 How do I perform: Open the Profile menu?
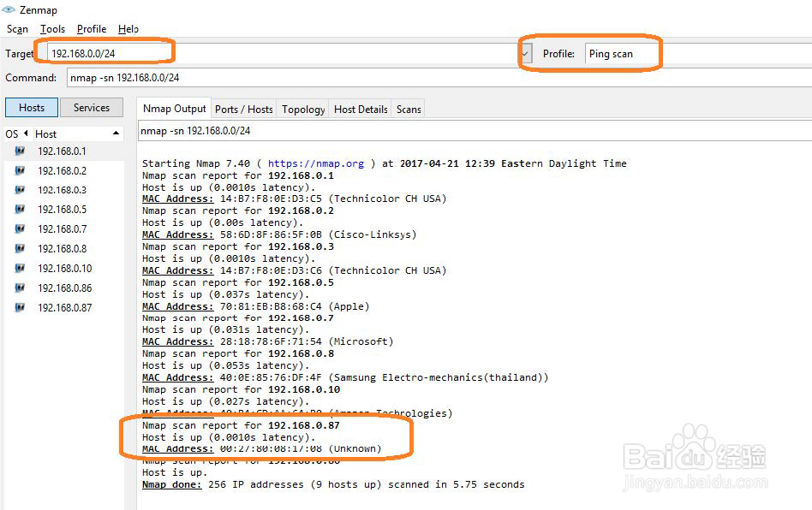coord(92,29)
